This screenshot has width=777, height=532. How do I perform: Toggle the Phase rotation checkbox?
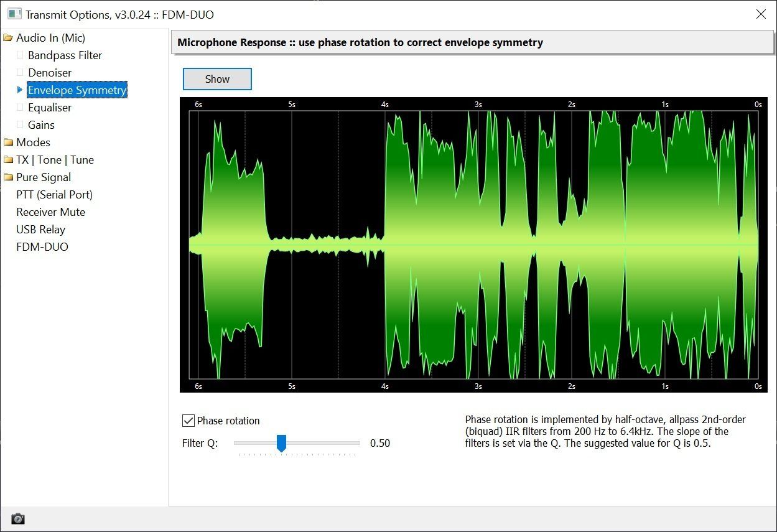(x=188, y=421)
